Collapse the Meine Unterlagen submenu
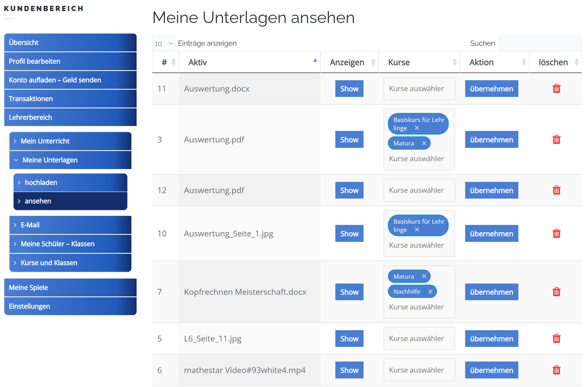Image resolution: width=588 pixels, height=387 pixels. [16, 160]
